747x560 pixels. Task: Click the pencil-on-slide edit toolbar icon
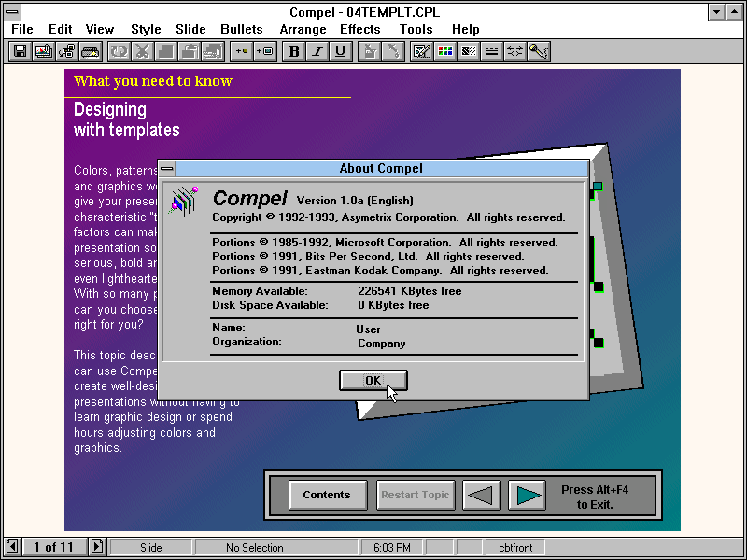422,51
